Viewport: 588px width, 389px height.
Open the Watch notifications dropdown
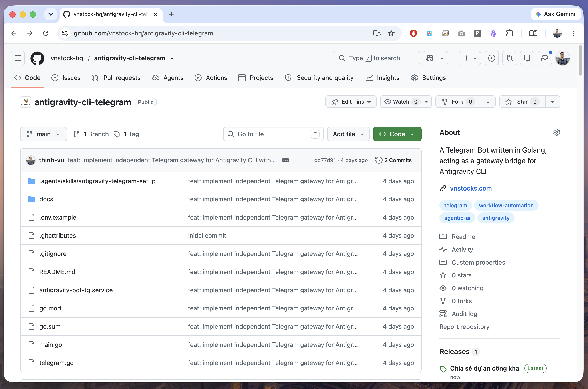(x=406, y=102)
